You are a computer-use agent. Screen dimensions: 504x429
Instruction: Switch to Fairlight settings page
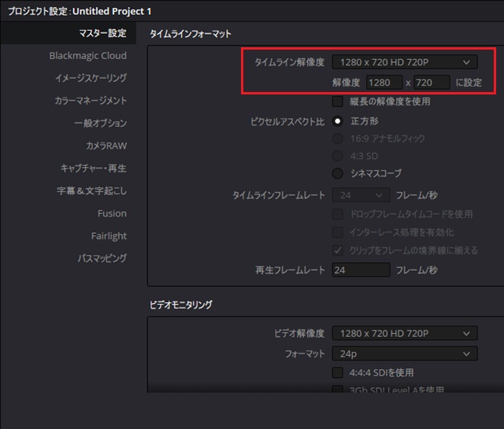click(109, 236)
